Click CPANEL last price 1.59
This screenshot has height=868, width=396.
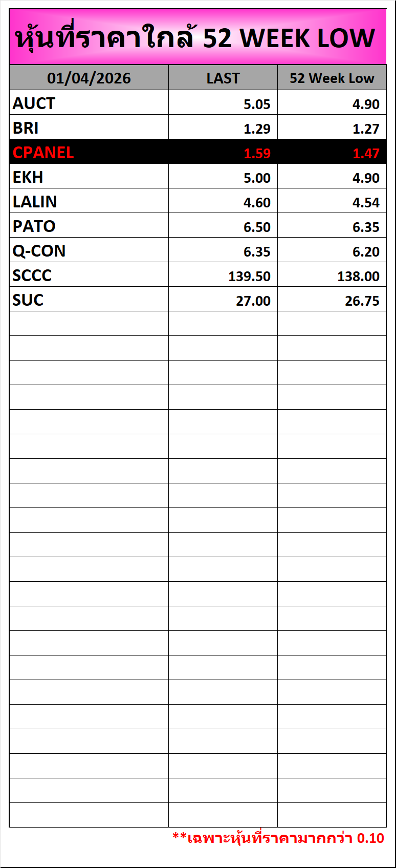click(x=257, y=153)
